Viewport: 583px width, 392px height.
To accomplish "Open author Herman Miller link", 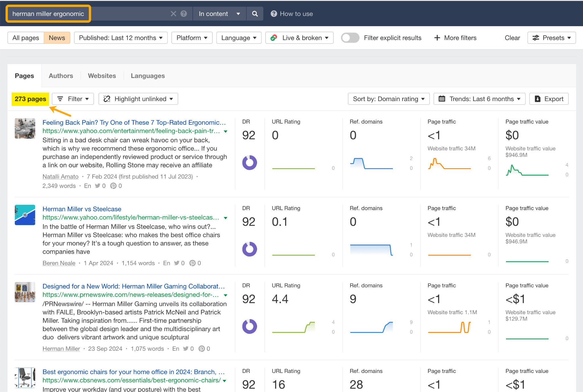I will click(61, 349).
